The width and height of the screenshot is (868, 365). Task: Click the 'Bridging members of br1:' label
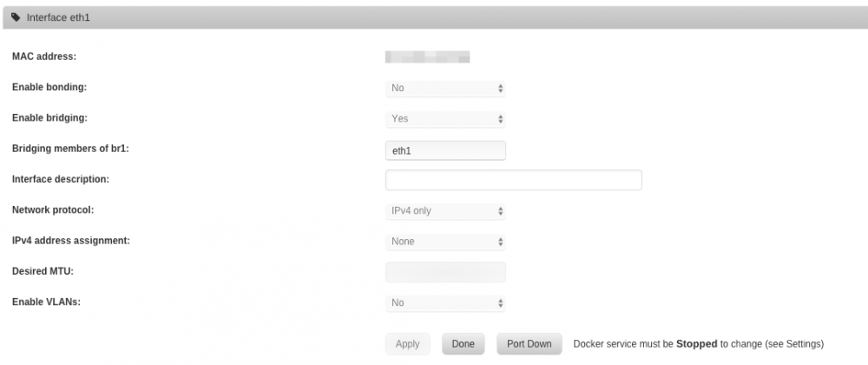70,149
